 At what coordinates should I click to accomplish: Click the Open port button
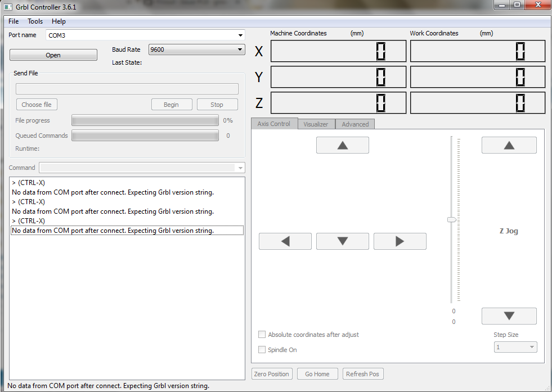click(53, 55)
